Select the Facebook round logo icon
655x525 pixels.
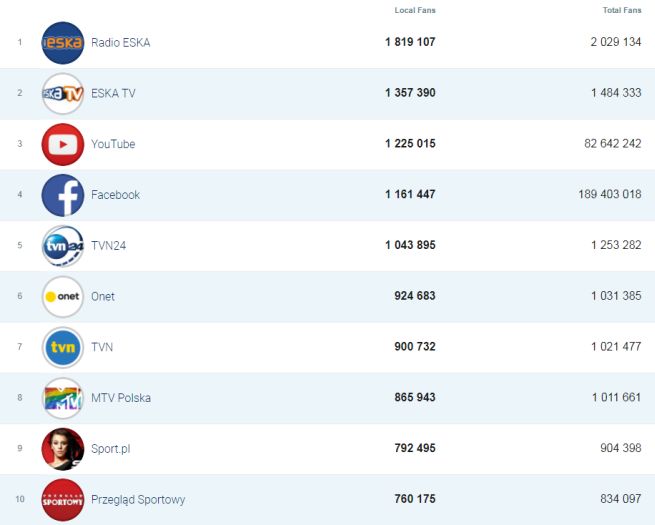pos(63,195)
